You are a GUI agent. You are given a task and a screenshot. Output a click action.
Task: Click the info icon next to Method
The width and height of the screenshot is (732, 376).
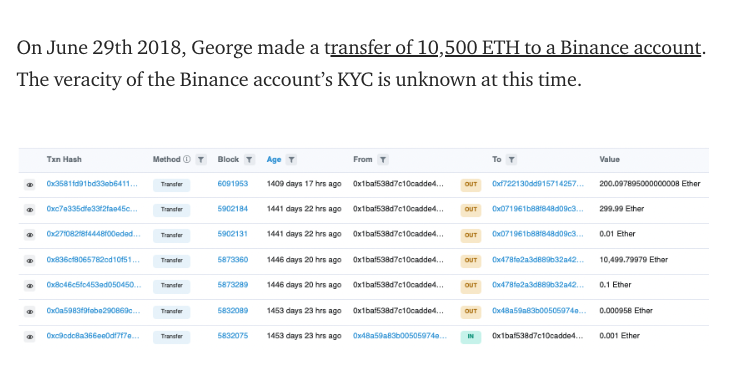tap(187, 159)
